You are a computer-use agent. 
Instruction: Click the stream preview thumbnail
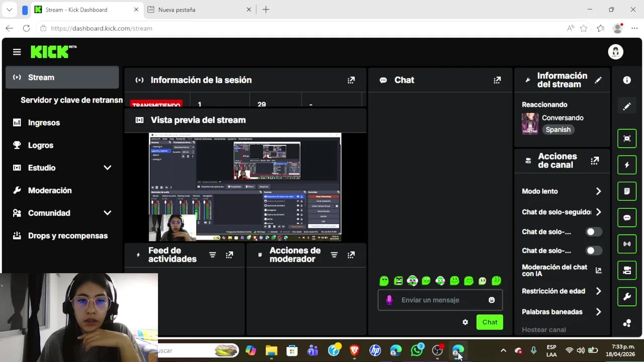[245, 187]
